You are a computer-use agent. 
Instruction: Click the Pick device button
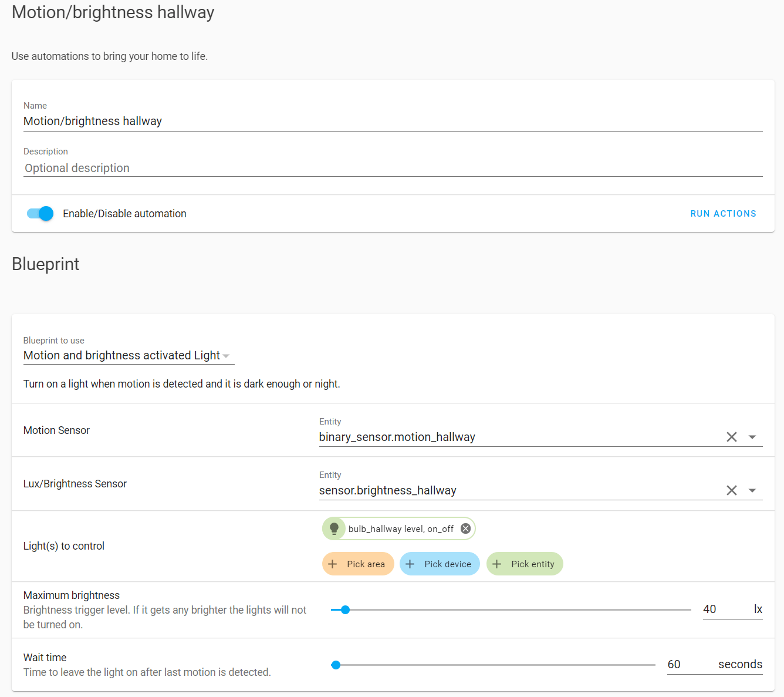(x=440, y=564)
